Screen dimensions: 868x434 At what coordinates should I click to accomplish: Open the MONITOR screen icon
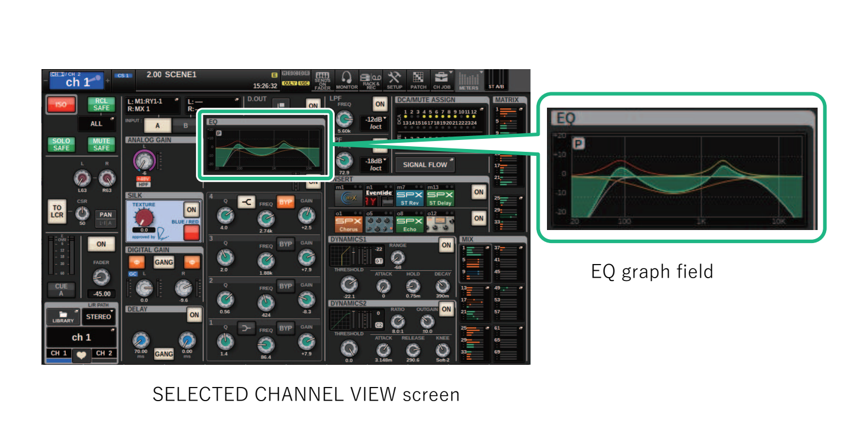click(347, 79)
